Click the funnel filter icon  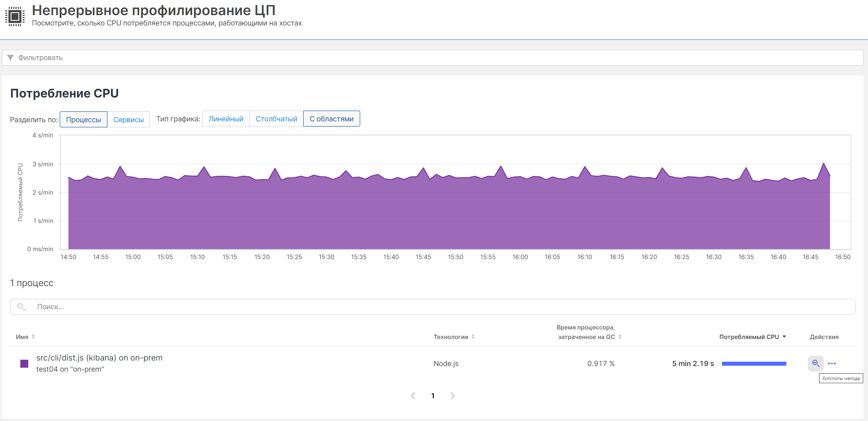[x=10, y=58]
